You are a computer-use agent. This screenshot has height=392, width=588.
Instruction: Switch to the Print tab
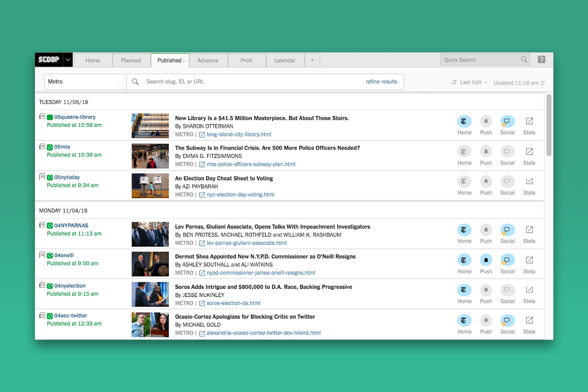246,60
